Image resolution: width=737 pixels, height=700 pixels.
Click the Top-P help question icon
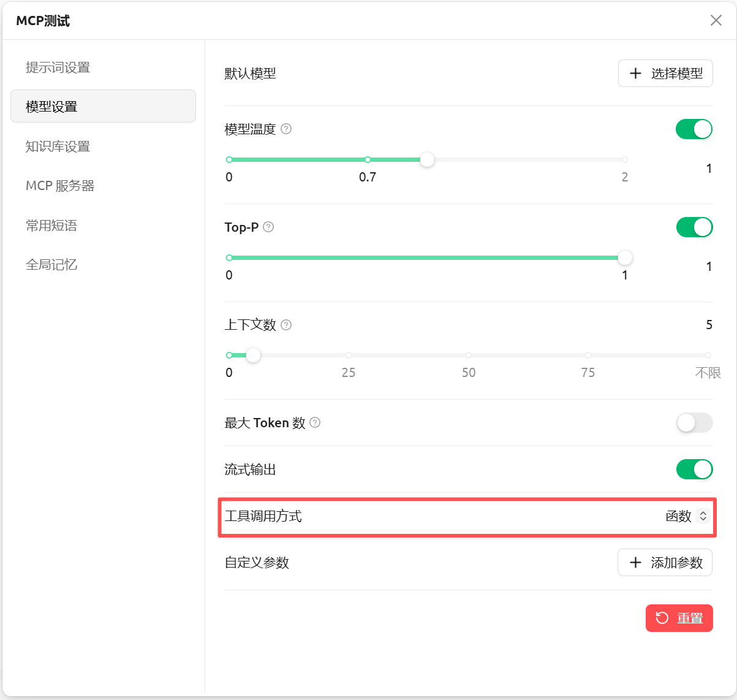pyautogui.click(x=268, y=227)
